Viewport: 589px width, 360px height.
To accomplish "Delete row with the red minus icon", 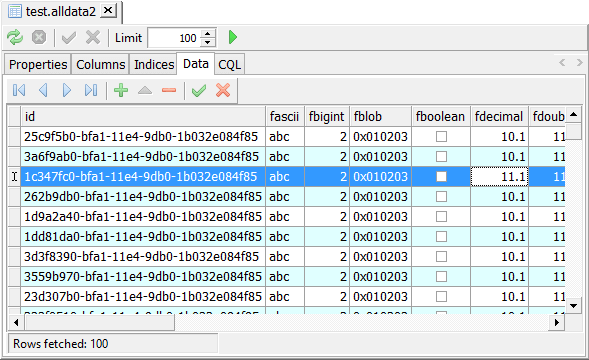I will (x=169, y=90).
